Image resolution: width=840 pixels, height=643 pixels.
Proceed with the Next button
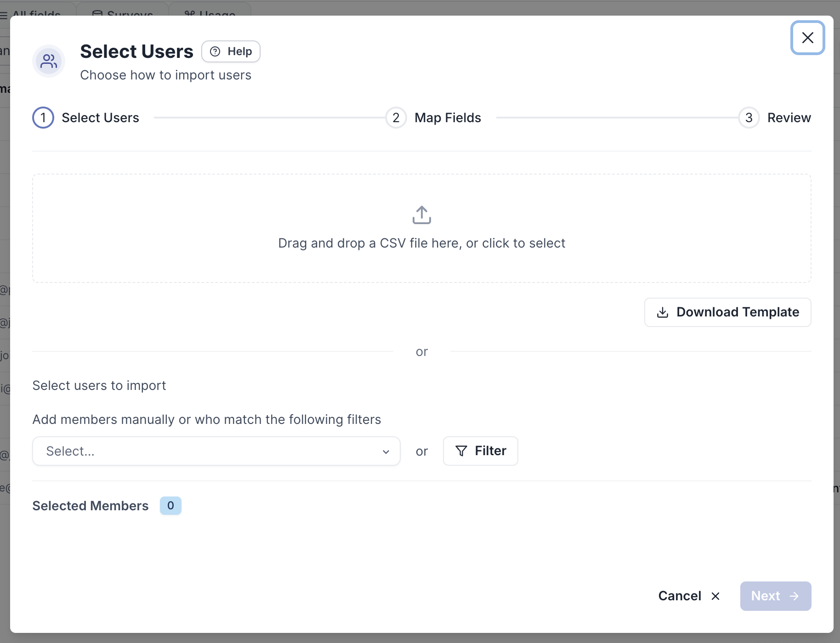tap(776, 596)
